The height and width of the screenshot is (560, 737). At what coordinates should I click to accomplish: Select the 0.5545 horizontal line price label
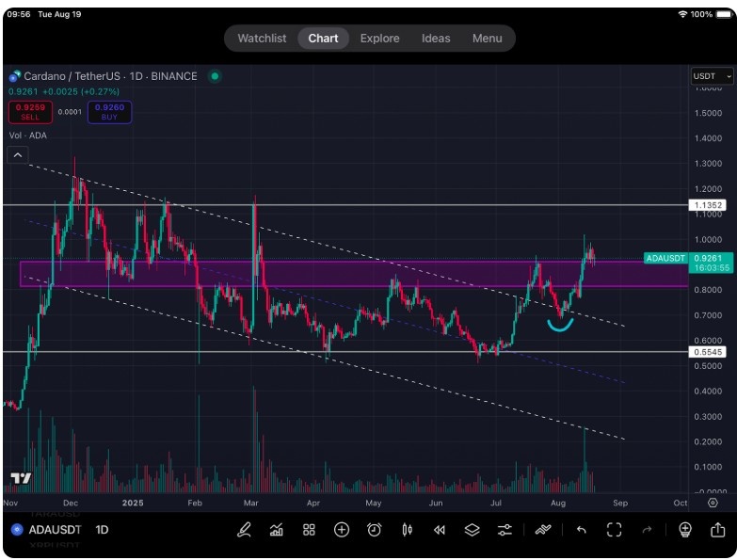tap(708, 352)
